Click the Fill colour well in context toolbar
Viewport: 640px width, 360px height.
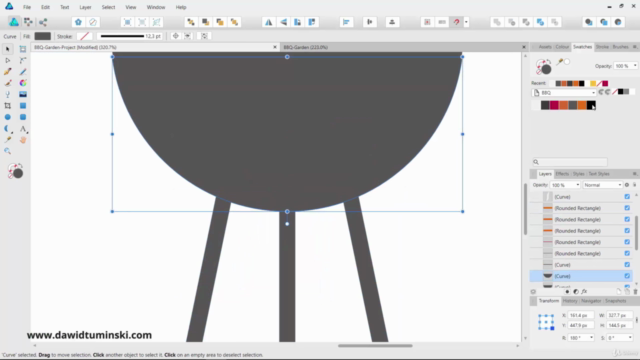click(42, 36)
